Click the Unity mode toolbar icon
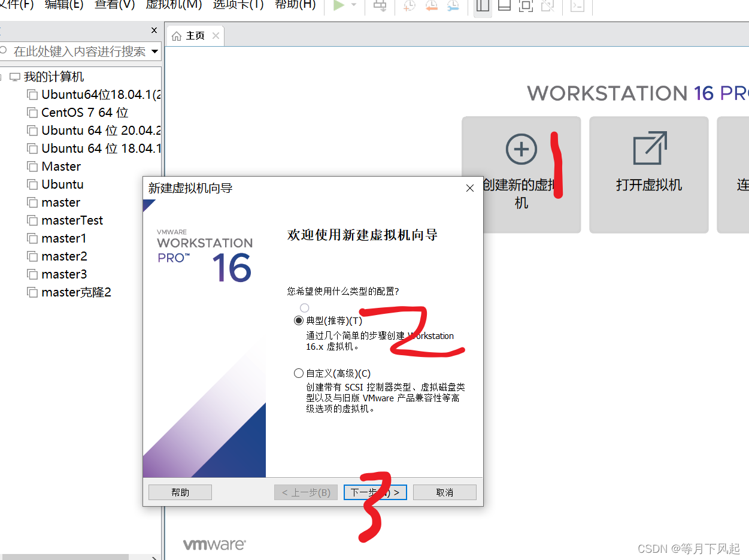The width and height of the screenshot is (749, 560). [547, 5]
